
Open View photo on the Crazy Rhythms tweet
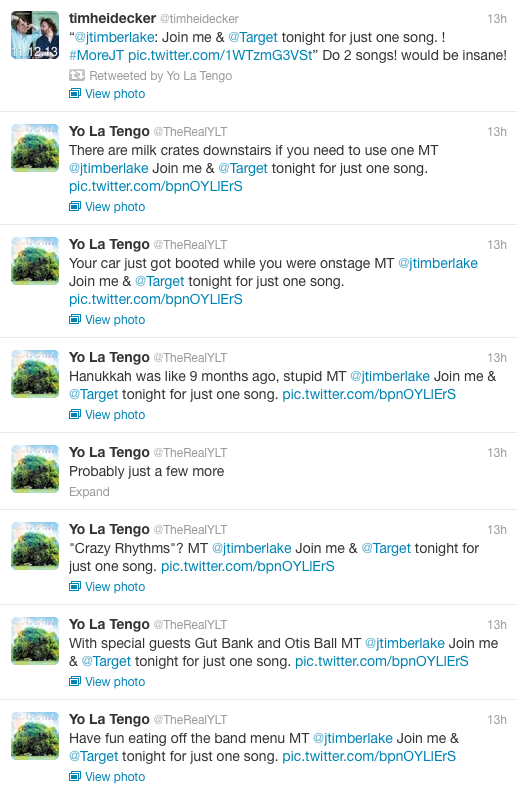(x=115, y=586)
